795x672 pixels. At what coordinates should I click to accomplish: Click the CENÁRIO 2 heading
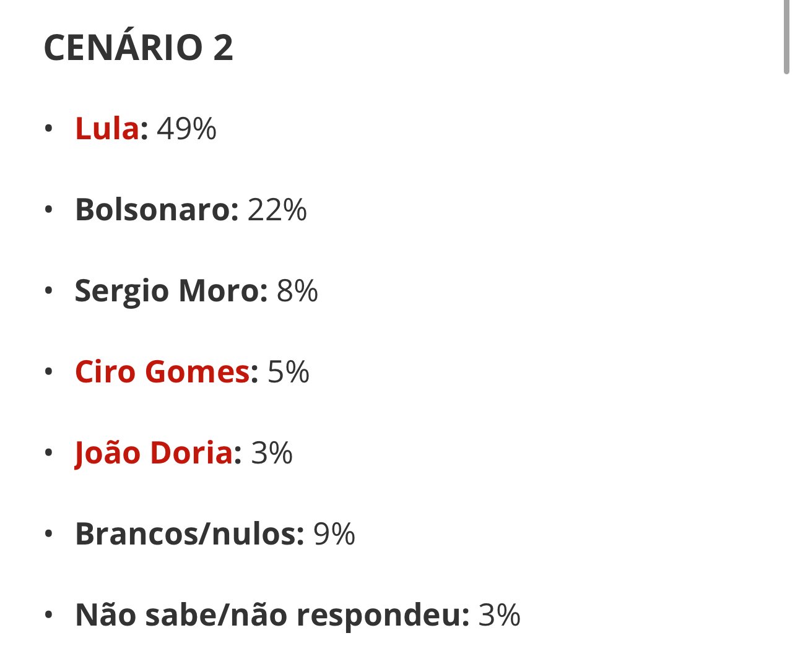coord(139,48)
